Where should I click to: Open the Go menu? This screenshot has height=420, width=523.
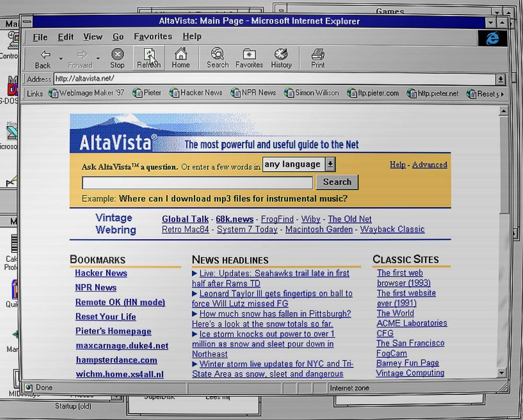(x=118, y=37)
